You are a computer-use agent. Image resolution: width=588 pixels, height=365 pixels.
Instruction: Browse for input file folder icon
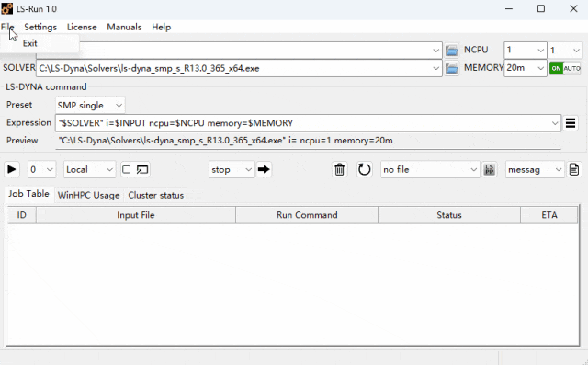point(451,51)
